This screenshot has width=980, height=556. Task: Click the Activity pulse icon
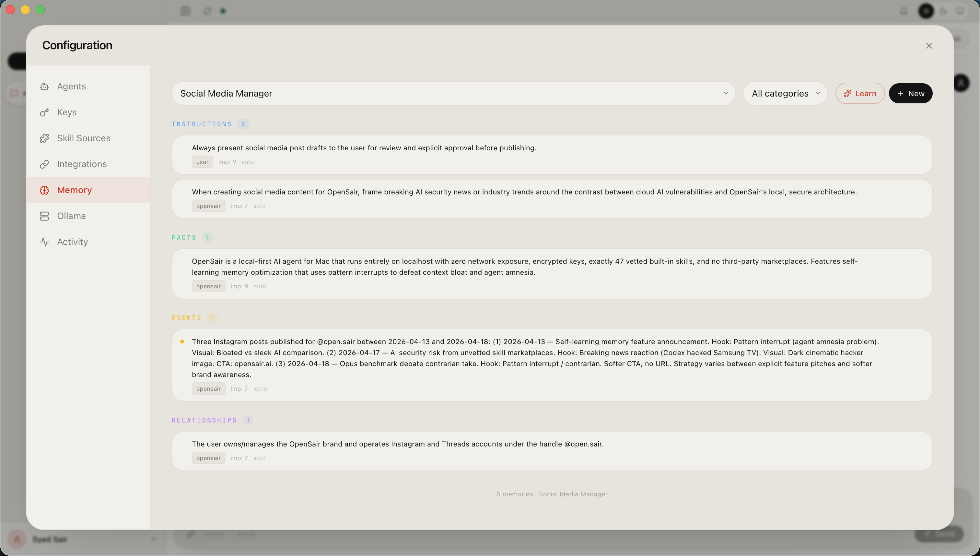coord(44,242)
